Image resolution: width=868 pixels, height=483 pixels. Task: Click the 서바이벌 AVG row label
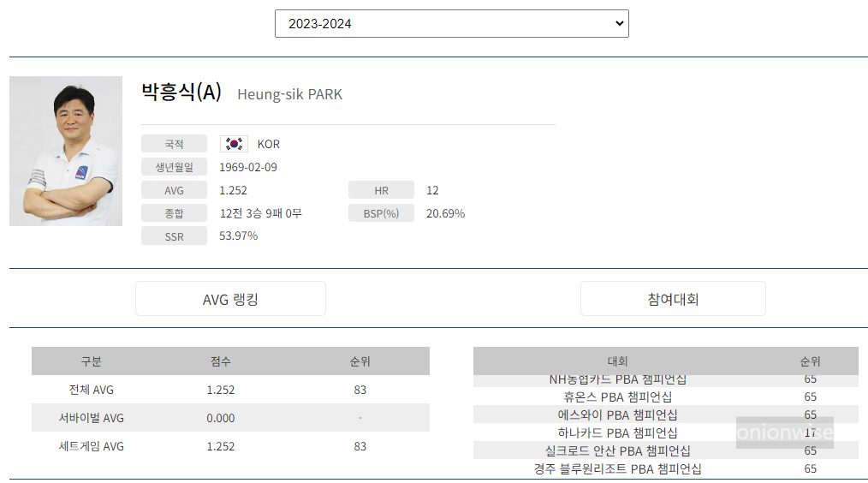click(92, 418)
